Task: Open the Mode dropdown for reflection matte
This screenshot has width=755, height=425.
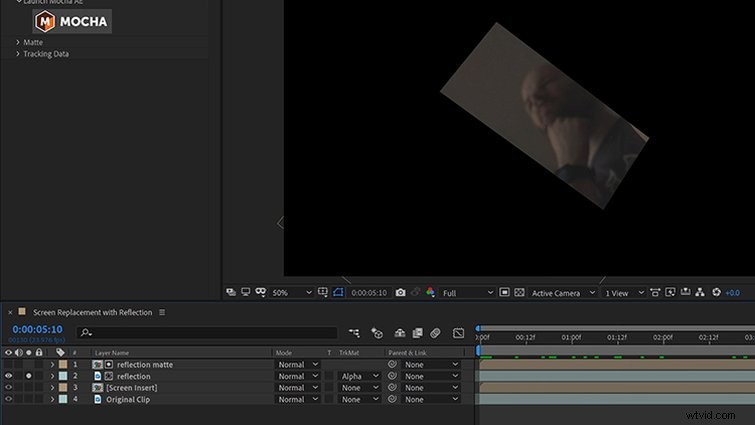Action: point(298,364)
